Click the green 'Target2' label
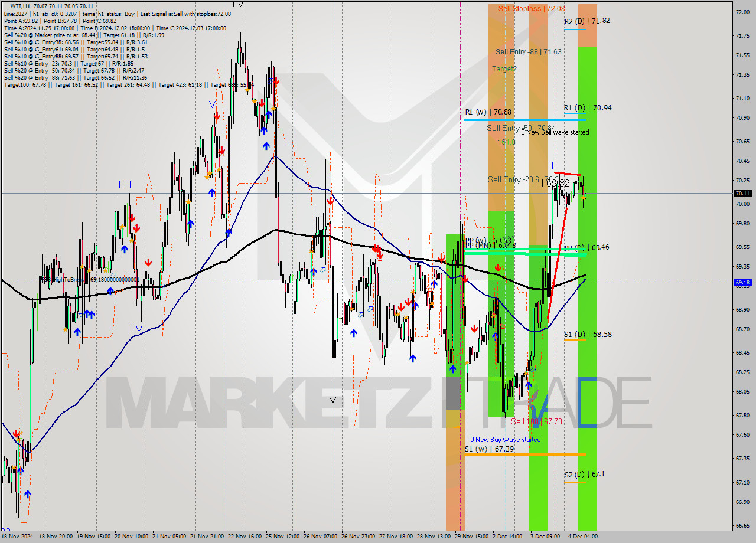The image size is (756, 543). click(504, 68)
